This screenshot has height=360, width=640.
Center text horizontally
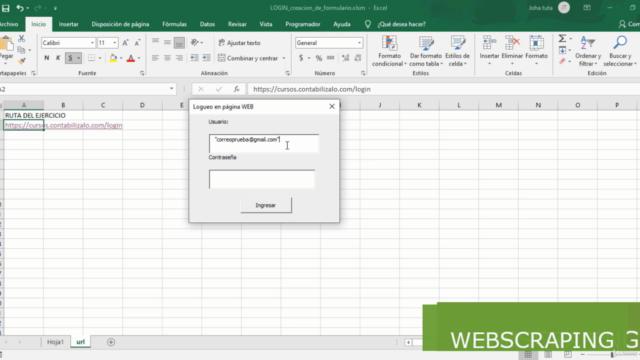167,58
